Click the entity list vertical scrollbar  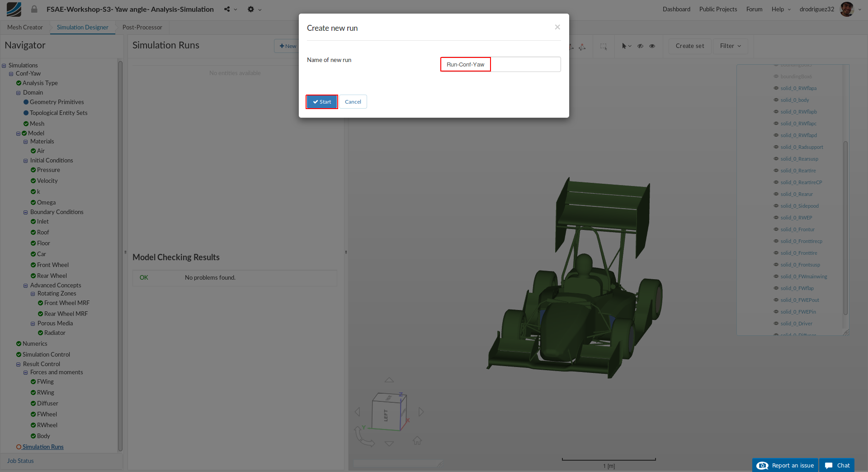[x=845, y=228]
